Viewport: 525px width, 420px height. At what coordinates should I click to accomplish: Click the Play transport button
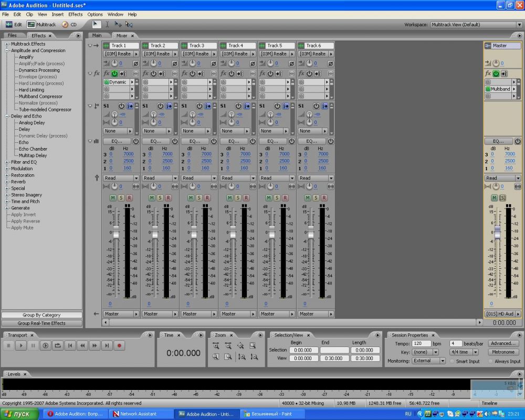(x=21, y=345)
